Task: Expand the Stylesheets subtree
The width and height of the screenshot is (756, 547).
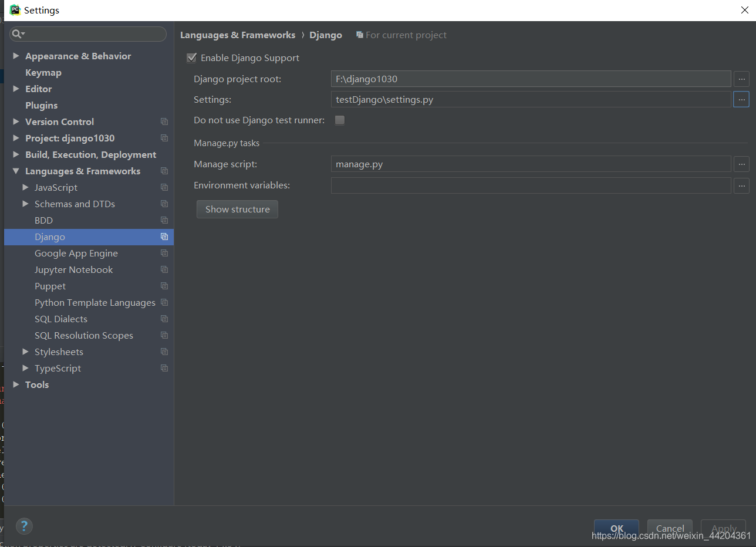Action: [x=25, y=352]
